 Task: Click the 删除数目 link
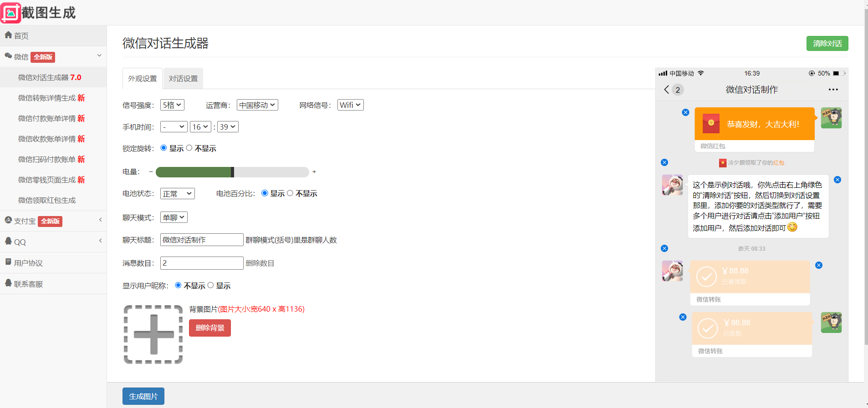pyautogui.click(x=260, y=263)
